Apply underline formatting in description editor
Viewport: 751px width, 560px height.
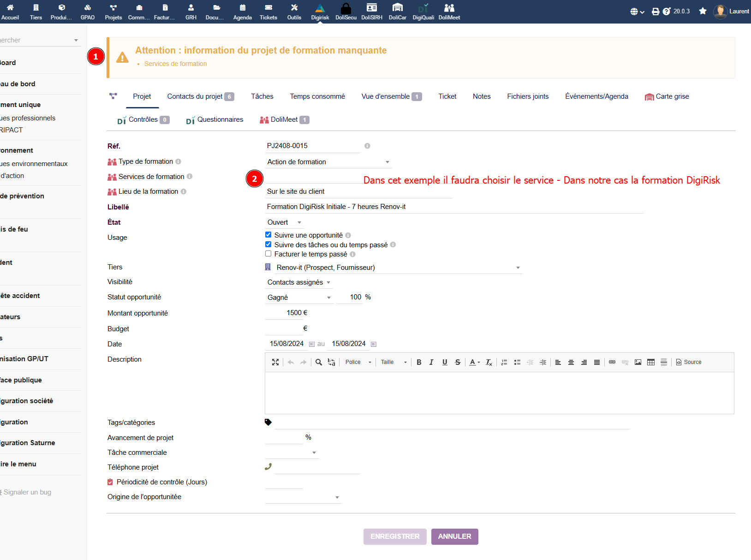click(x=445, y=362)
